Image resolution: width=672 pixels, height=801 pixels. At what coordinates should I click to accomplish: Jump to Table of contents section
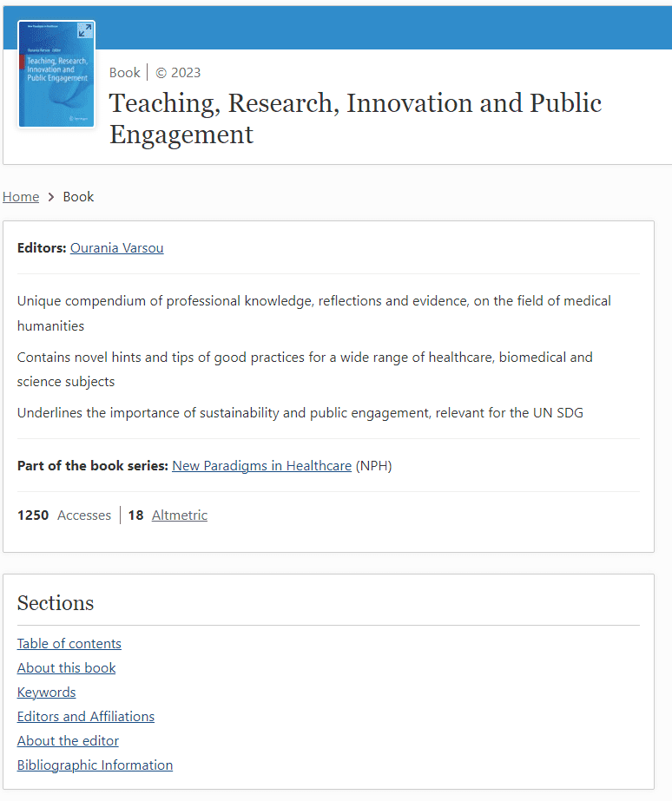coord(69,644)
